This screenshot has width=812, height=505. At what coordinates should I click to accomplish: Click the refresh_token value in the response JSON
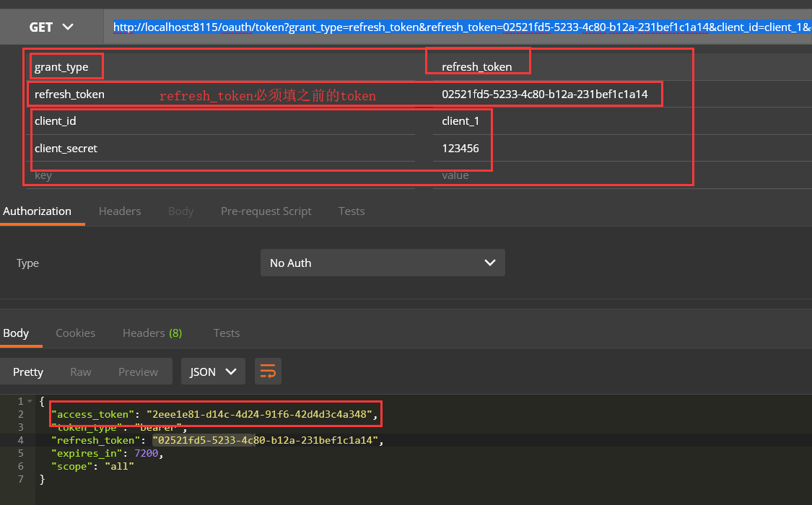[x=265, y=440]
